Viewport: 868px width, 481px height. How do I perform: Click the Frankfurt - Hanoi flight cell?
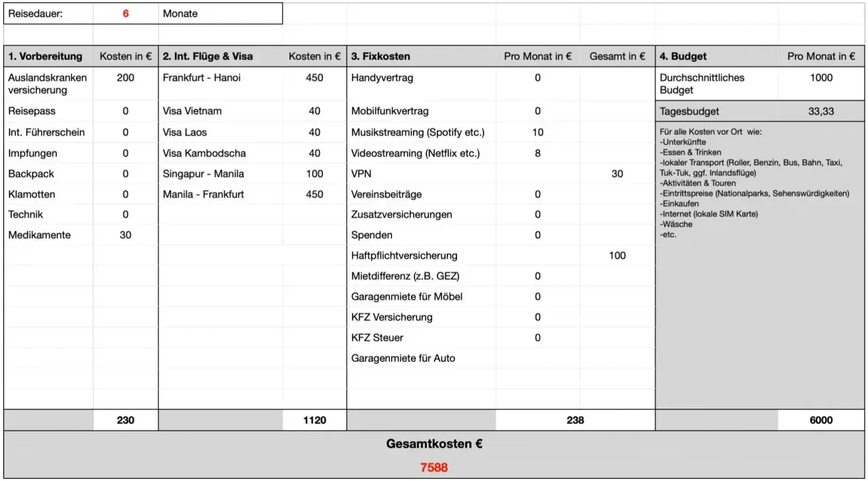[x=220, y=83]
